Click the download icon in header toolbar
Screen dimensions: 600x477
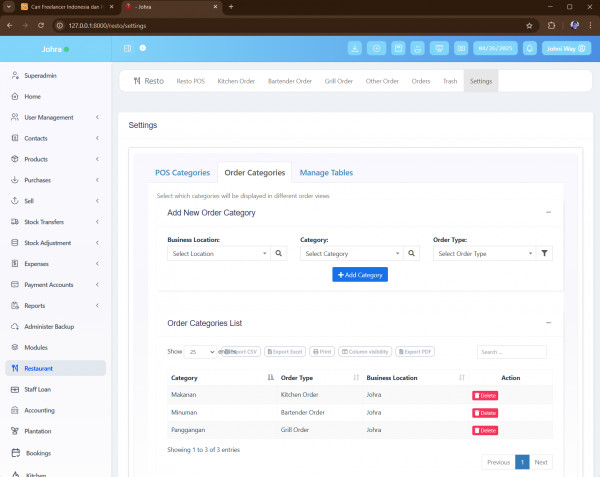[x=355, y=49]
